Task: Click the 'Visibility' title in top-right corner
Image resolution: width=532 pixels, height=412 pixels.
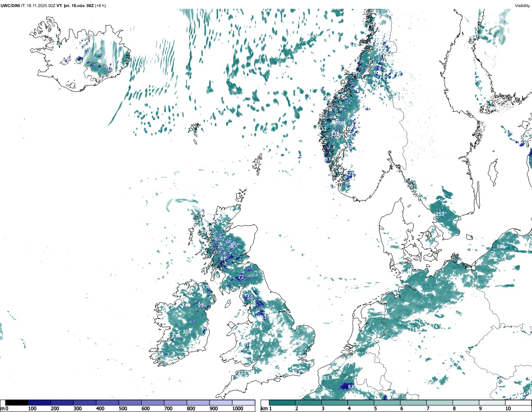Action: [522, 6]
